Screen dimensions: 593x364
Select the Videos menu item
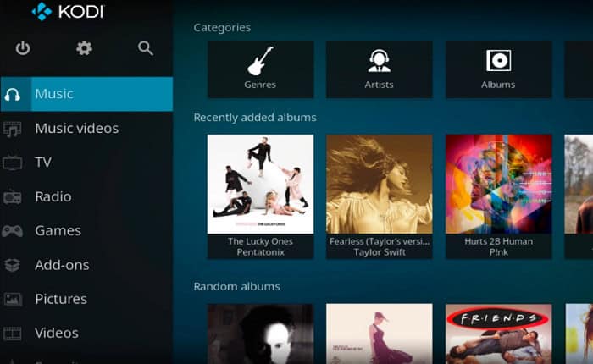pyautogui.click(x=86, y=333)
